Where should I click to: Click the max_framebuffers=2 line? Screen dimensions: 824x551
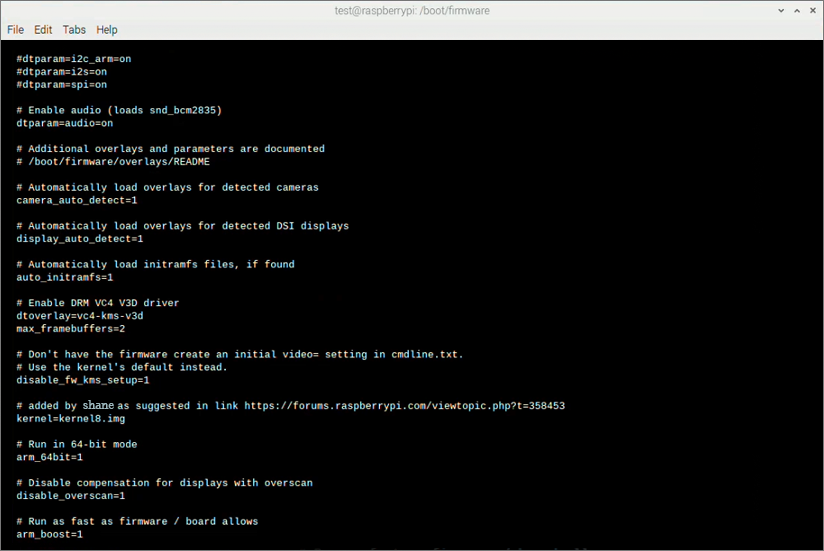(x=71, y=329)
